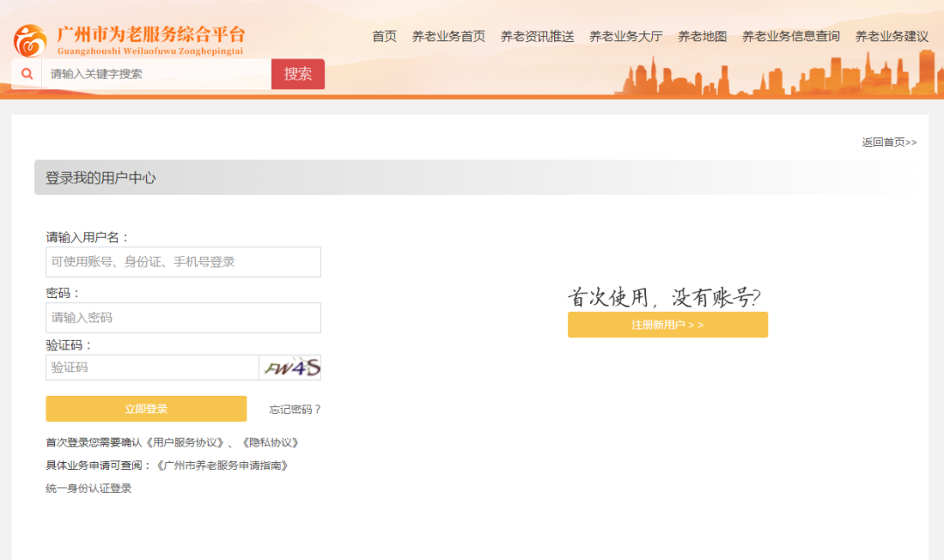Open the 首页 menu item
The image size is (944, 560).
384,37
